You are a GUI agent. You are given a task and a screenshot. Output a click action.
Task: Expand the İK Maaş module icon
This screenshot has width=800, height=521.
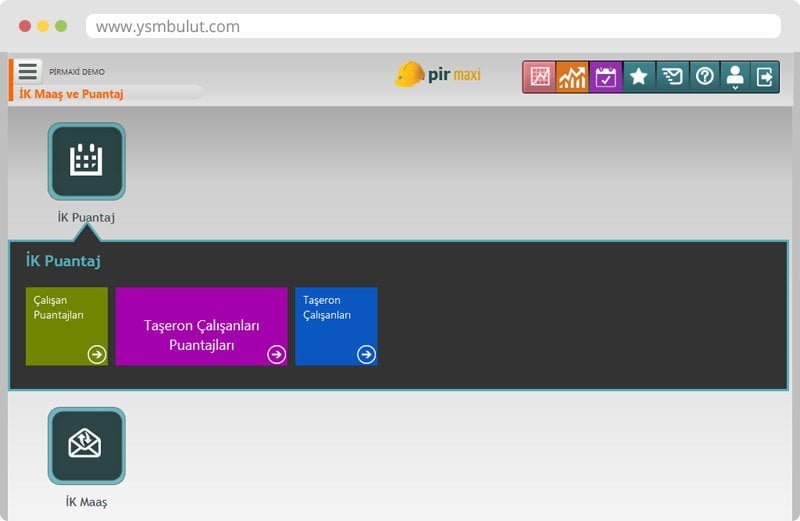tap(87, 445)
